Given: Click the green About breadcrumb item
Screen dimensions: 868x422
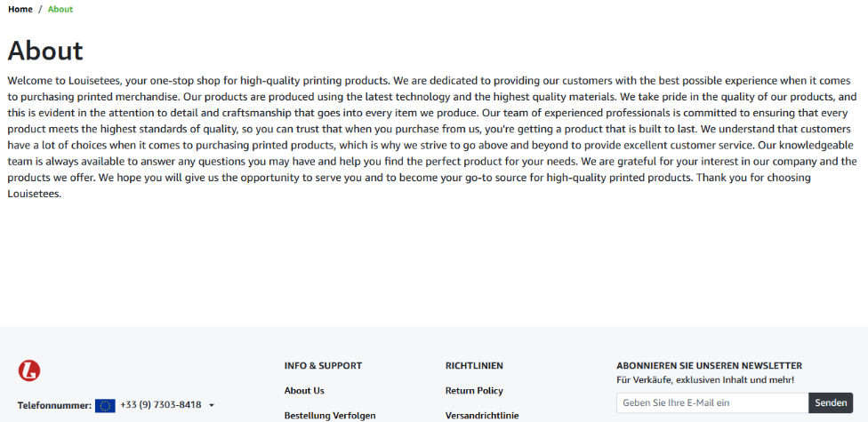Looking at the screenshot, I should (x=60, y=9).
